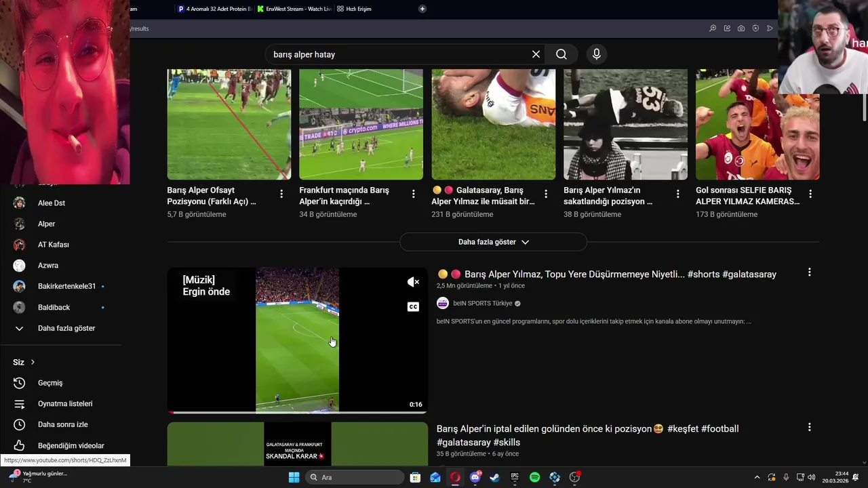Open options for Galatasaray, Barış Alper Yılmaz ile müsait short

[546, 194]
